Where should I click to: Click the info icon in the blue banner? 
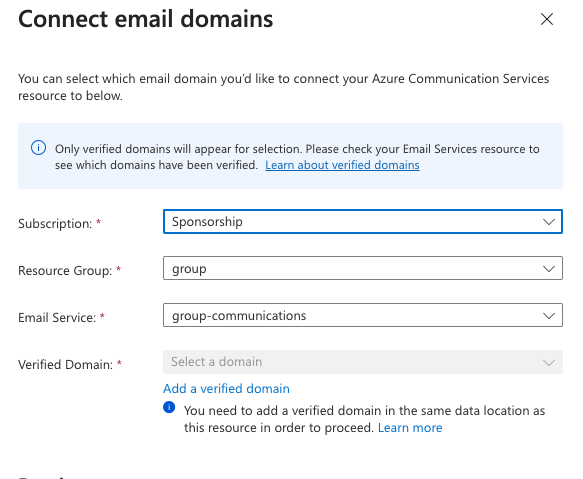(x=38, y=148)
